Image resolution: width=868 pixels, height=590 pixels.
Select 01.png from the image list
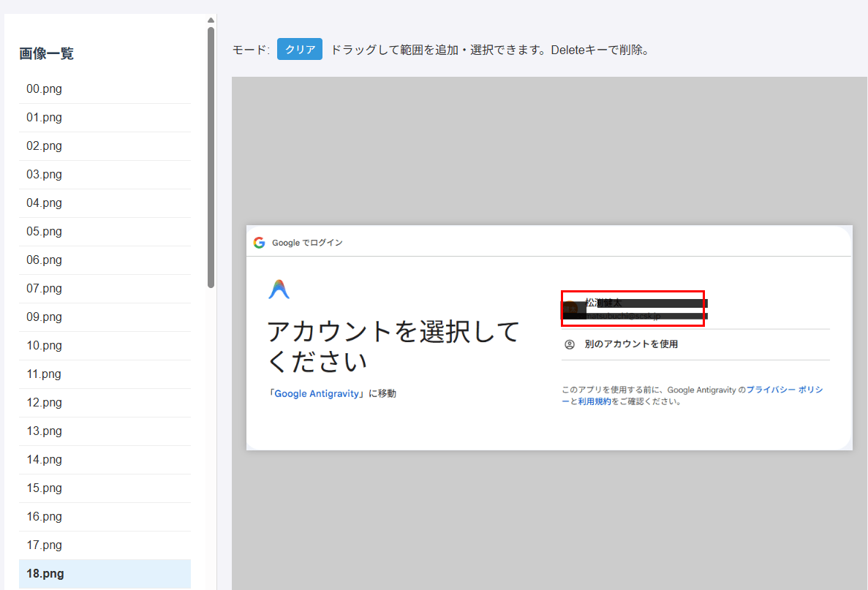(x=45, y=118)
